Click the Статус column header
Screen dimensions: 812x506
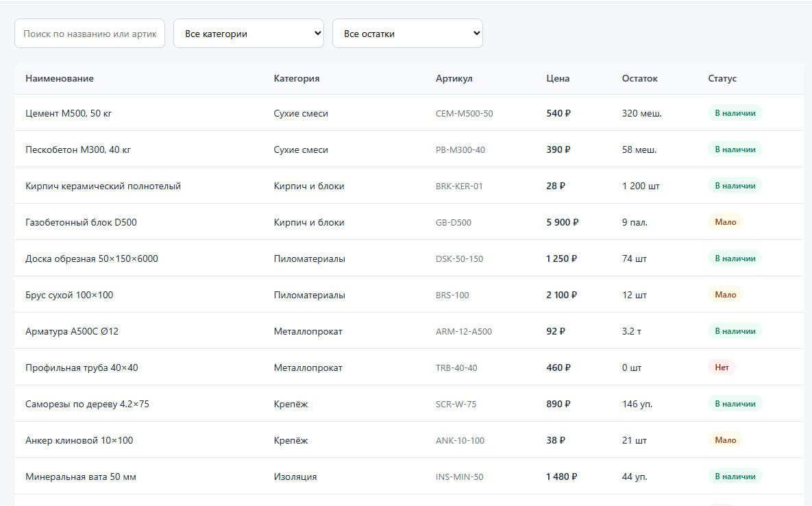pyautogui.click(x=722, y=78)
